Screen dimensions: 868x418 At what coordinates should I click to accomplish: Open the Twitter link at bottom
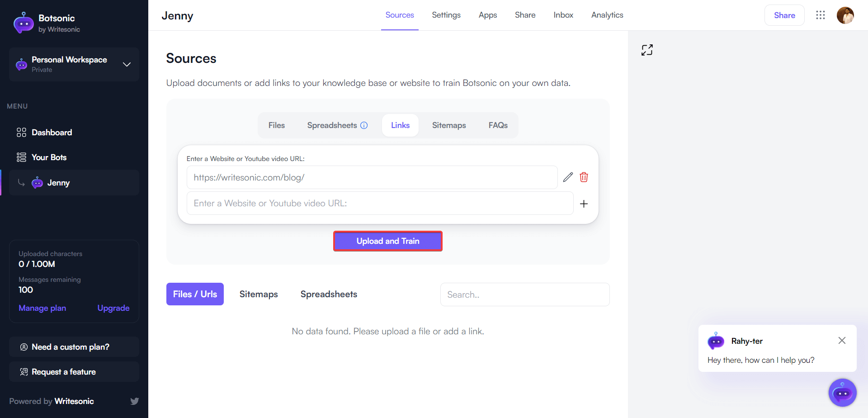click(135, 401)
